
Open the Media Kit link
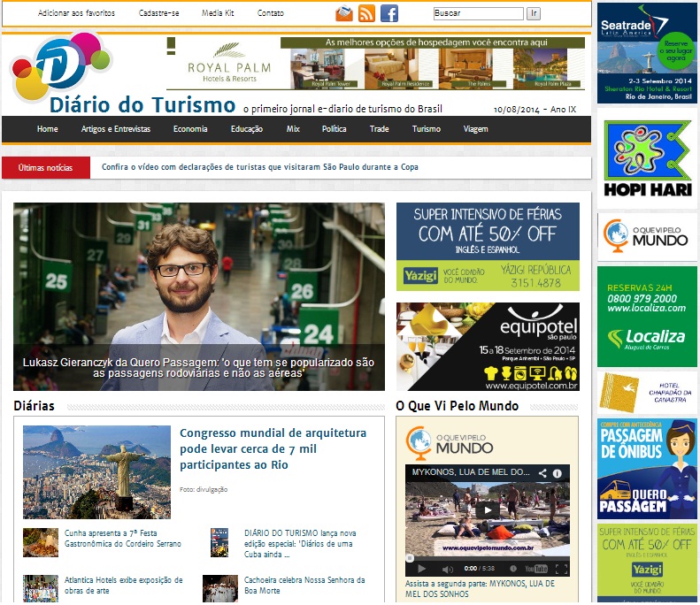pos(218,13)
